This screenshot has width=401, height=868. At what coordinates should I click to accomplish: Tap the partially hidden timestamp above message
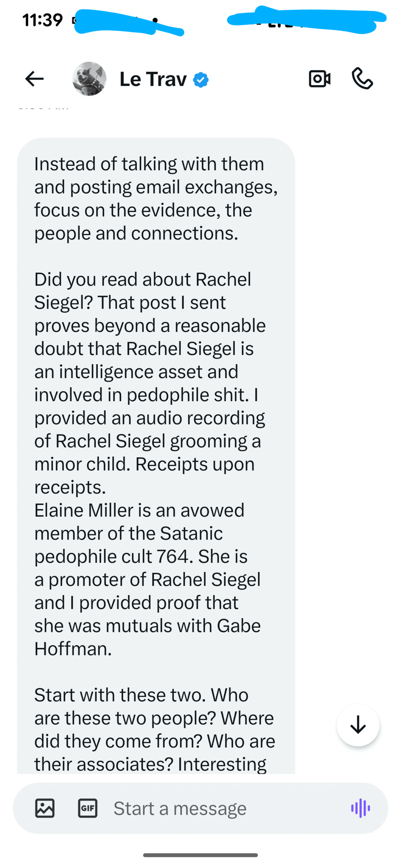(43, 107)
